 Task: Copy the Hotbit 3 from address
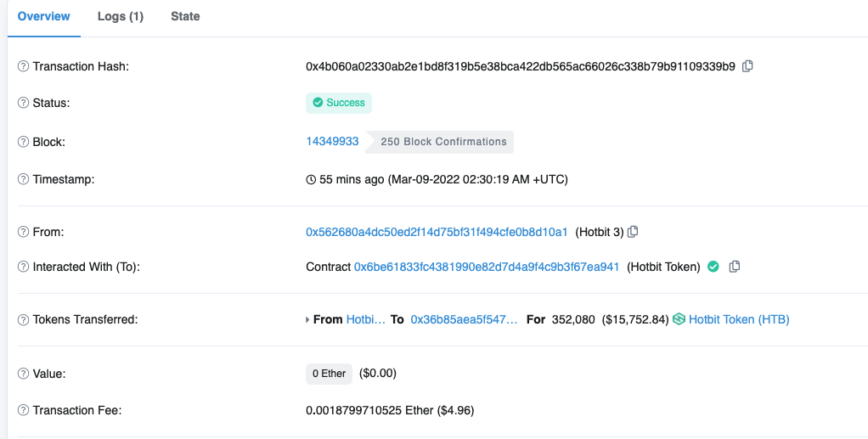(633, 232)
